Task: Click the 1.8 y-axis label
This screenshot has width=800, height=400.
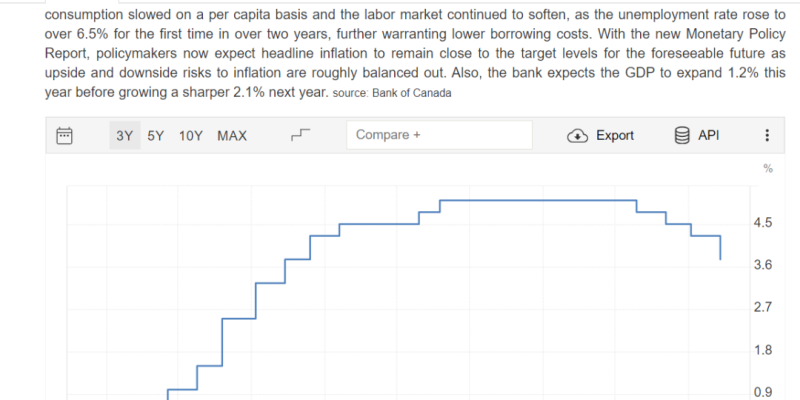Action: 762,349
